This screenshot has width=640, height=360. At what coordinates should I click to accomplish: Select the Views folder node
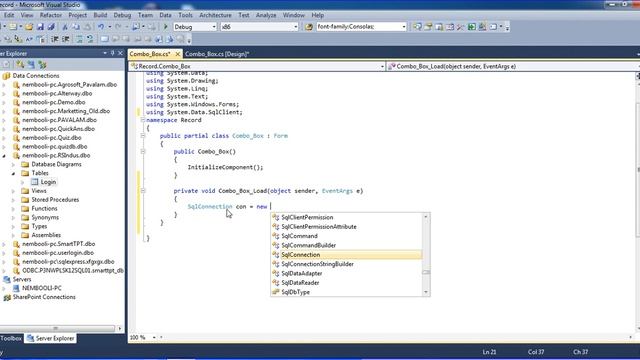[x=39, y=191]
